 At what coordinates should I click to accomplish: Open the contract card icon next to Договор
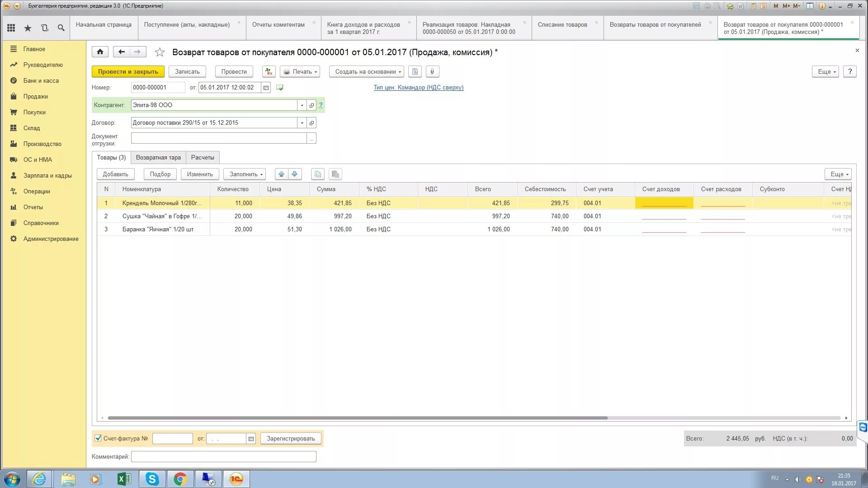pos(311,123)
